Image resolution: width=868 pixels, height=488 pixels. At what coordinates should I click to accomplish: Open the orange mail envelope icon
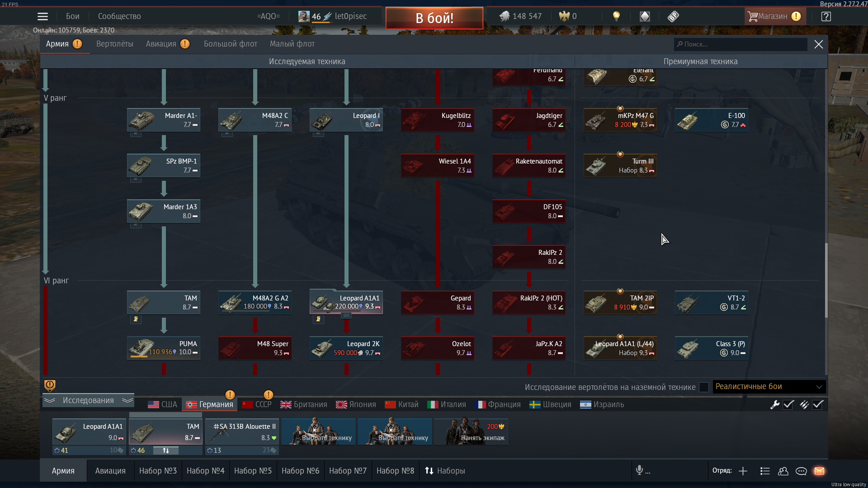coord(819,471)
